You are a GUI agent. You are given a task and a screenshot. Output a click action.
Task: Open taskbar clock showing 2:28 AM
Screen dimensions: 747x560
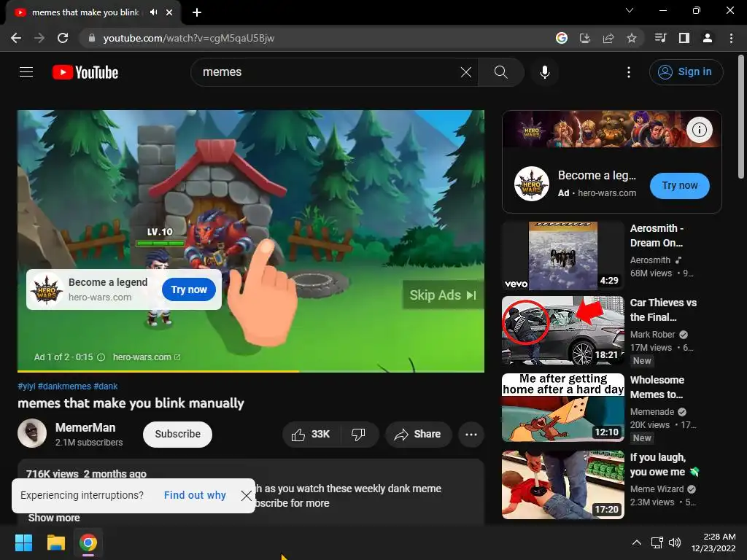pyautogui.click(x=713, y=542)
